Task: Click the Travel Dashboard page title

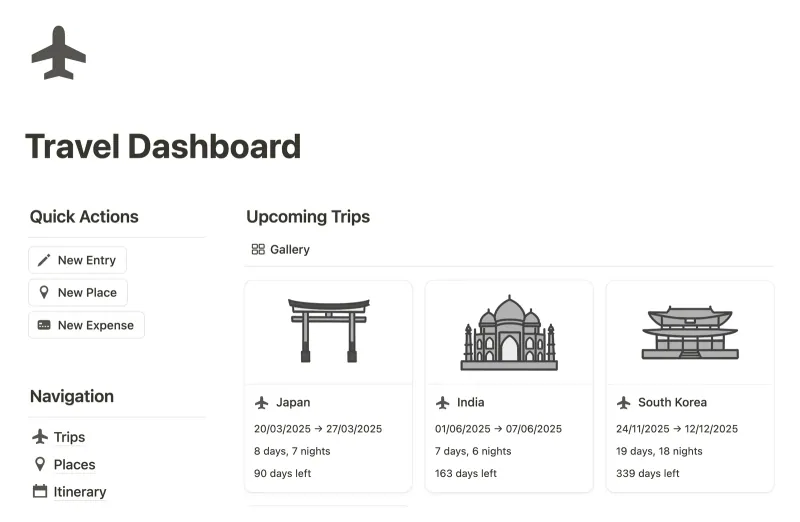Action: pyautogui.click(x=163, y=146)
